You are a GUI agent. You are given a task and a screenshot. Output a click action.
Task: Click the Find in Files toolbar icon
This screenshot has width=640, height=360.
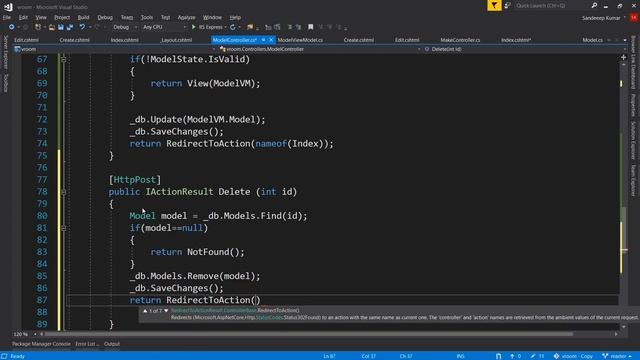click(250, 27)
